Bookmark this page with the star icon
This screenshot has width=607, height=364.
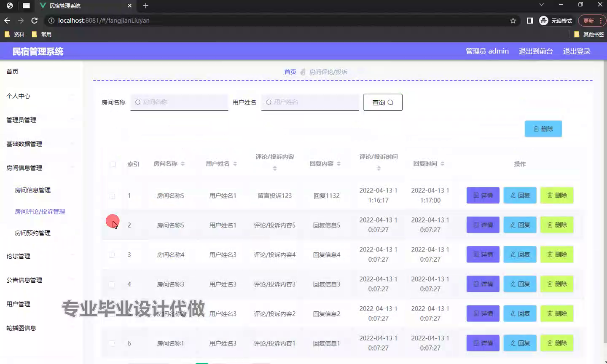click(513, 20)
